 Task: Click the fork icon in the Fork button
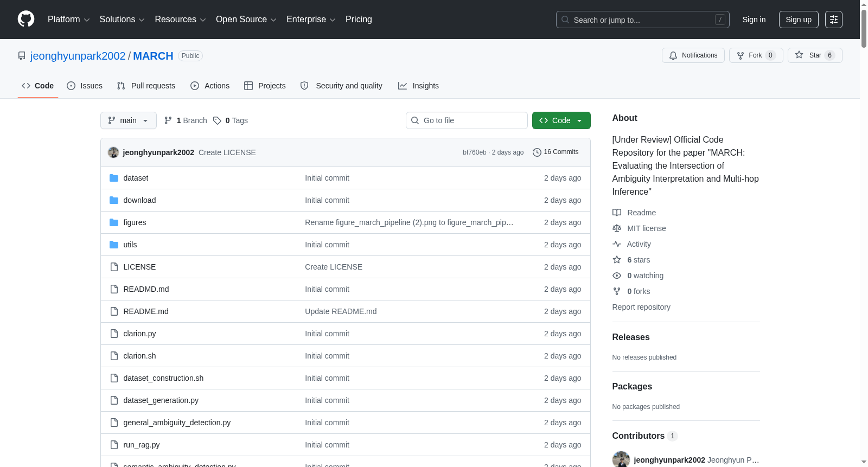[x=741, y=55]
